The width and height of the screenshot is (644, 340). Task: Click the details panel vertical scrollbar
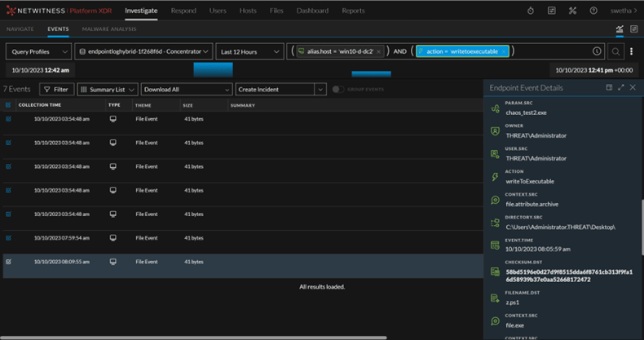tap(642, 220)
